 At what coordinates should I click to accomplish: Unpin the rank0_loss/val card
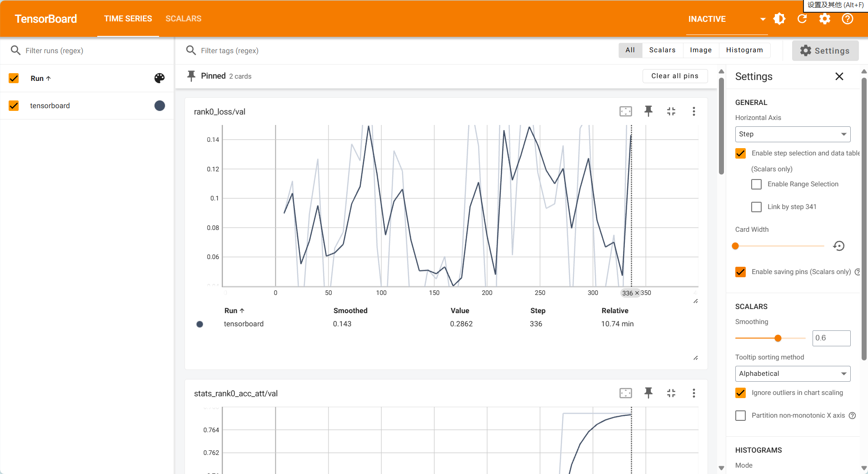(x=649, y=111)
